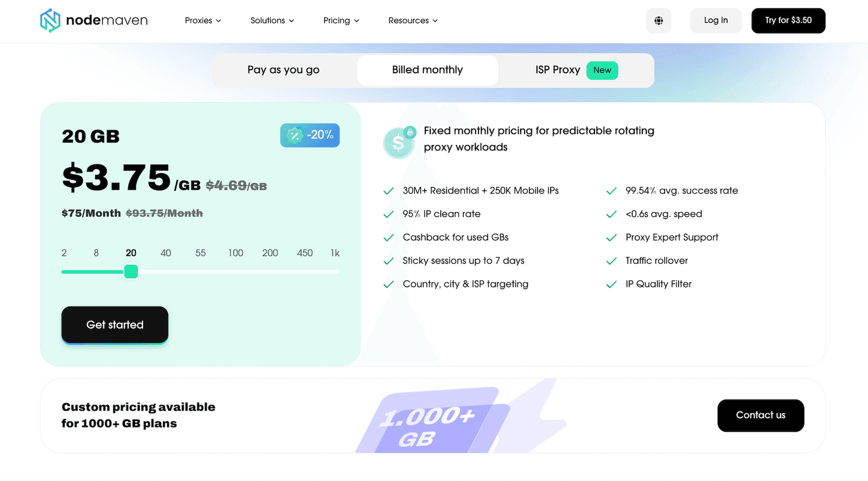Select 200 GB on the slider scale
This screenshot has height=481, width=868.
click(x=270, y=253)
